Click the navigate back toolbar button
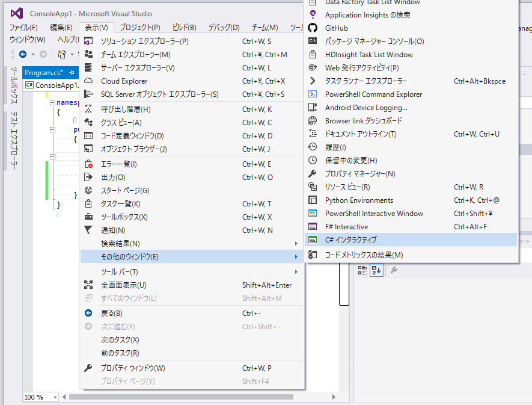This screenshot has width=532, height=405. (x=23, y=54)
